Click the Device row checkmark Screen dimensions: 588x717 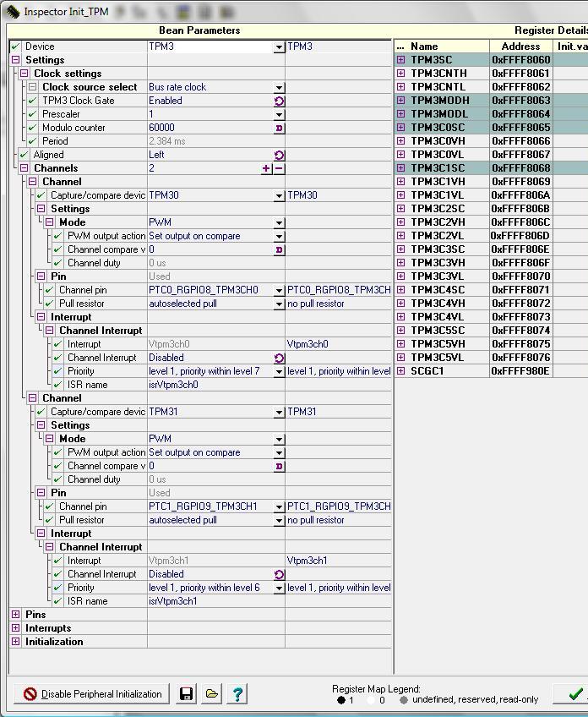click(15, 47)
